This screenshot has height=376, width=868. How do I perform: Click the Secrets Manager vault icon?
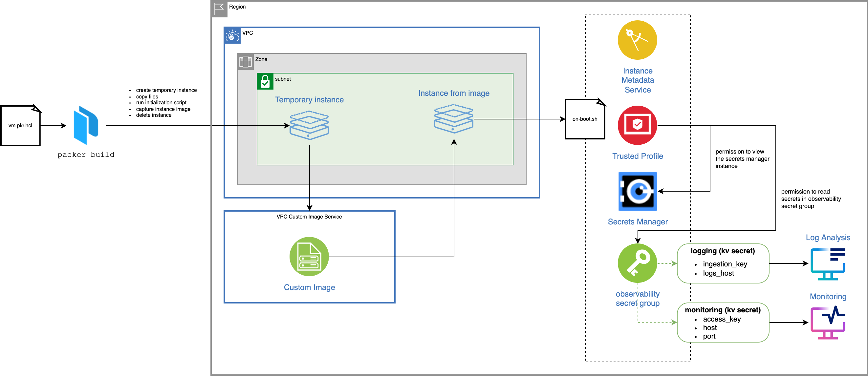(x=637, y=191)
